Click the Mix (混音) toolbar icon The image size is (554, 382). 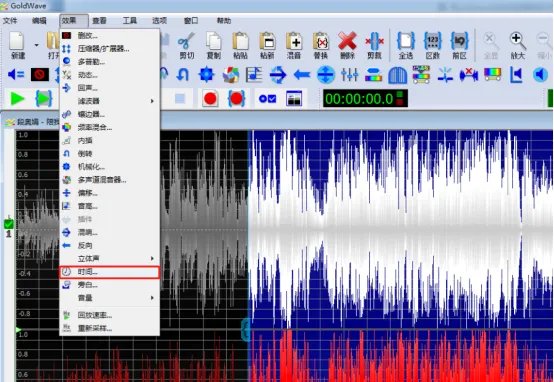click(294, 45)
